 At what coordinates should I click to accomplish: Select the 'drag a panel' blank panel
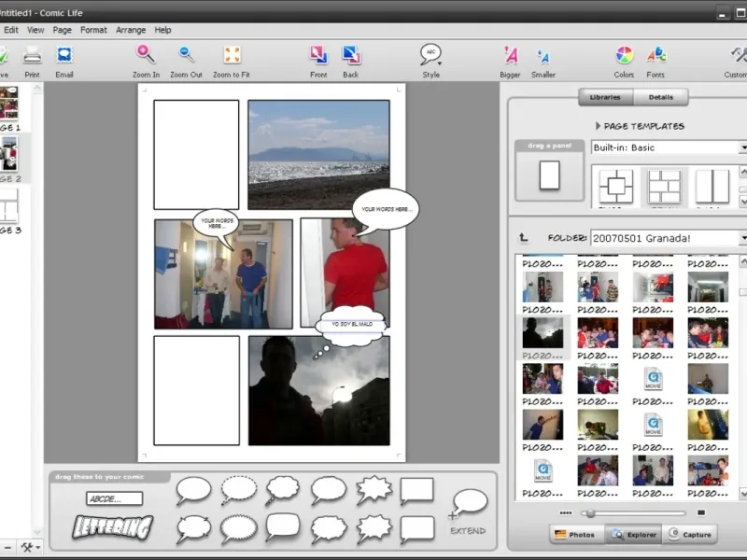[x=549, y=175]
